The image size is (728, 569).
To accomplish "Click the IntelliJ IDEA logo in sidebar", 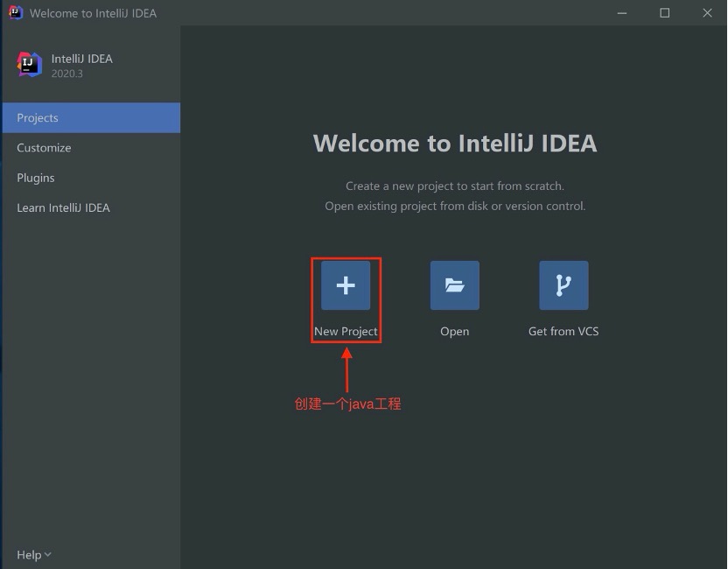I will pos(30,65).
